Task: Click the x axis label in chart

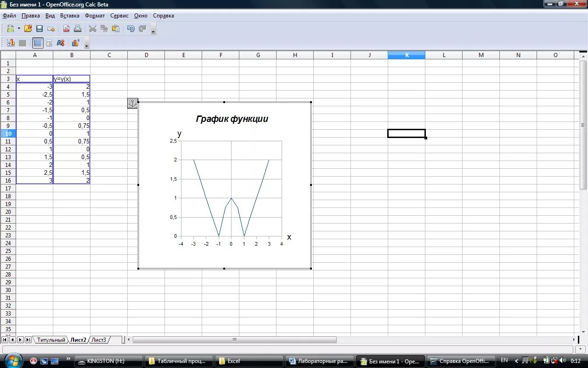Action: tap(289, 237)
